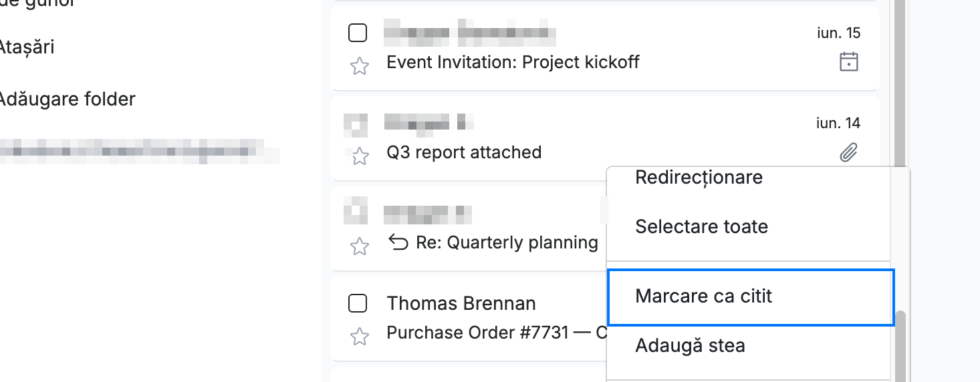This screenshot has height=382, width=980.
Task: Click Adăugare folder in the sidebar
Action: pos(67,100)
